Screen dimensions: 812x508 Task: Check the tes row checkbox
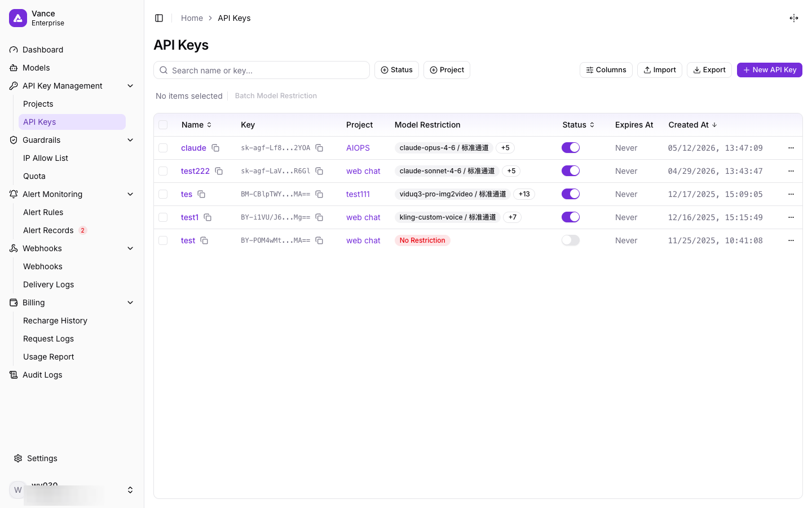point(163,194)
